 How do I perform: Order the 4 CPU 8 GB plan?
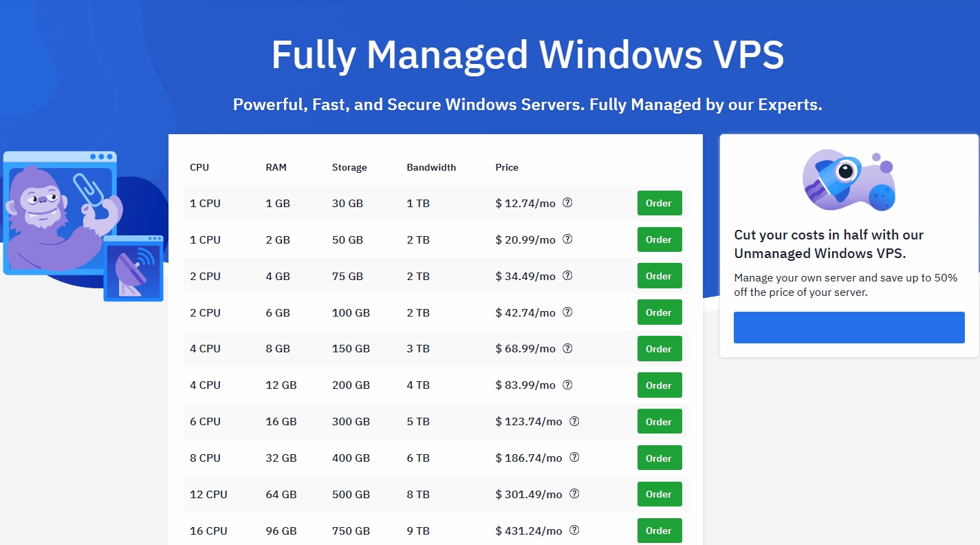click(659, 349)
